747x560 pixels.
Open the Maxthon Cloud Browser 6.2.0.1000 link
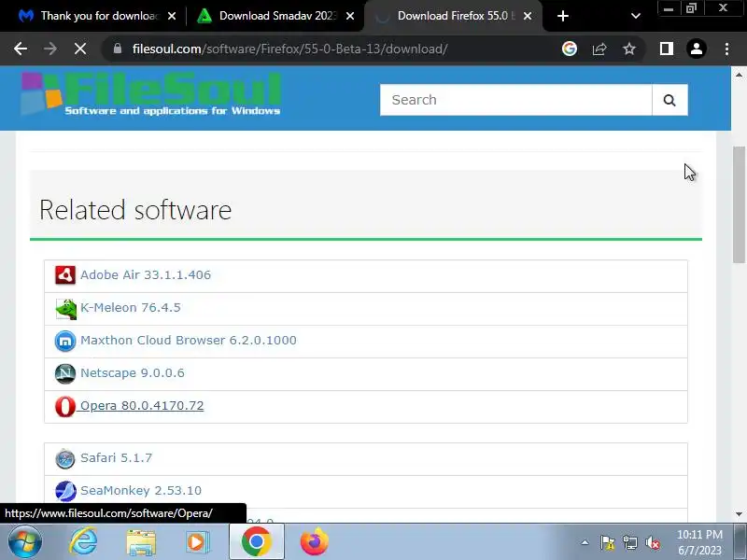[189, 341]
